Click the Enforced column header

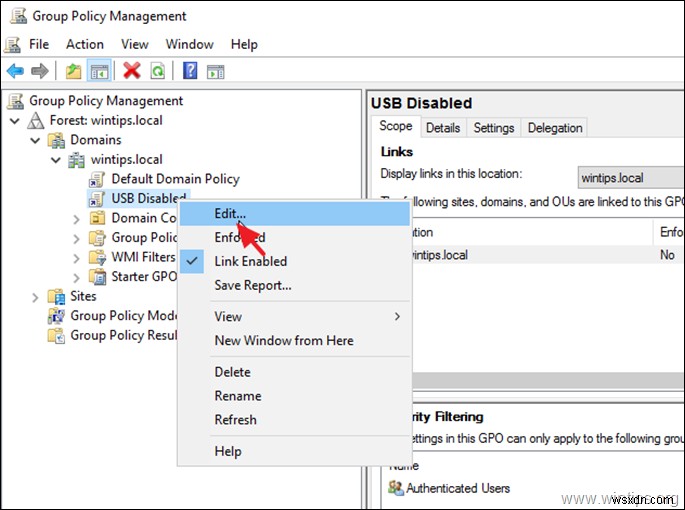coord(669,232)
